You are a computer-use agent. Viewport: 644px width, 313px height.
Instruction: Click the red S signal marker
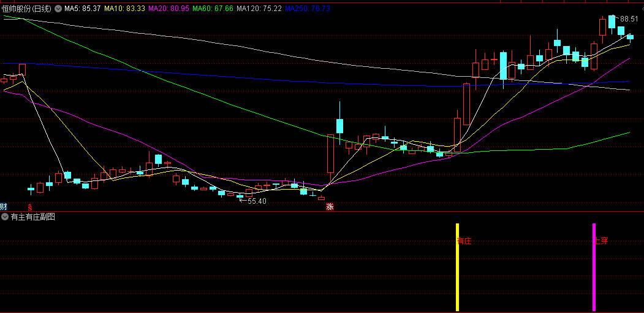click(x=30, y=206)
